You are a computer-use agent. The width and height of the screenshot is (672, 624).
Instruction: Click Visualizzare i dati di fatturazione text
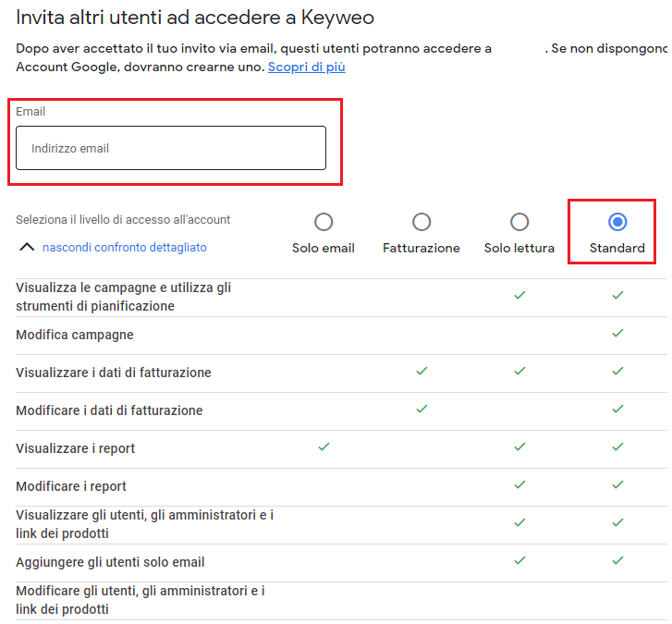(x=114, y=373)
